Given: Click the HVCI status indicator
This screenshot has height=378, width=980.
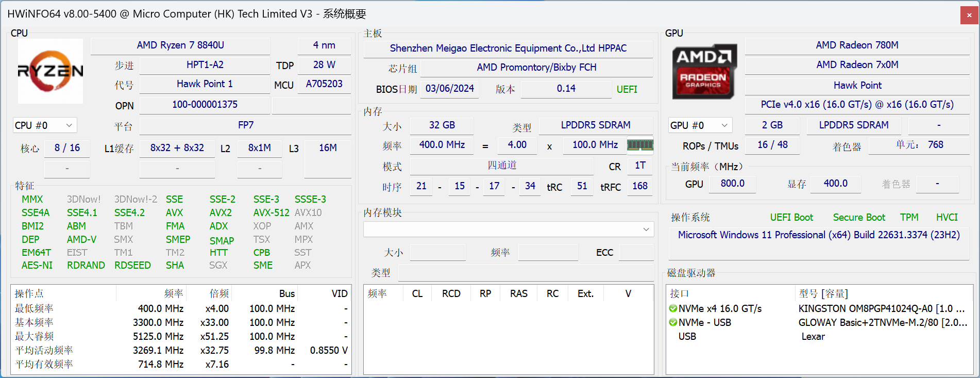Looking at the screenshot, I should click(x=947, y=218).
